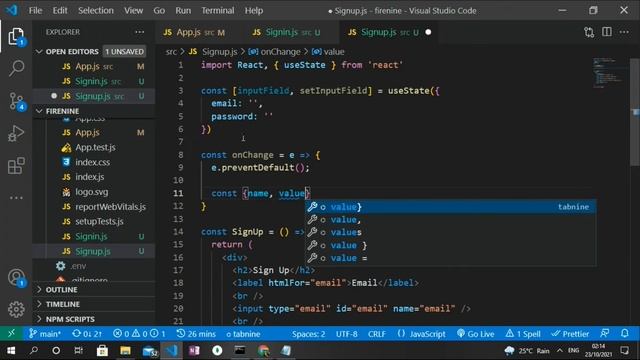The width and height of the screenshot is (640, 360).
Task: Click the main branch indicator
Action: pos(45,333)
